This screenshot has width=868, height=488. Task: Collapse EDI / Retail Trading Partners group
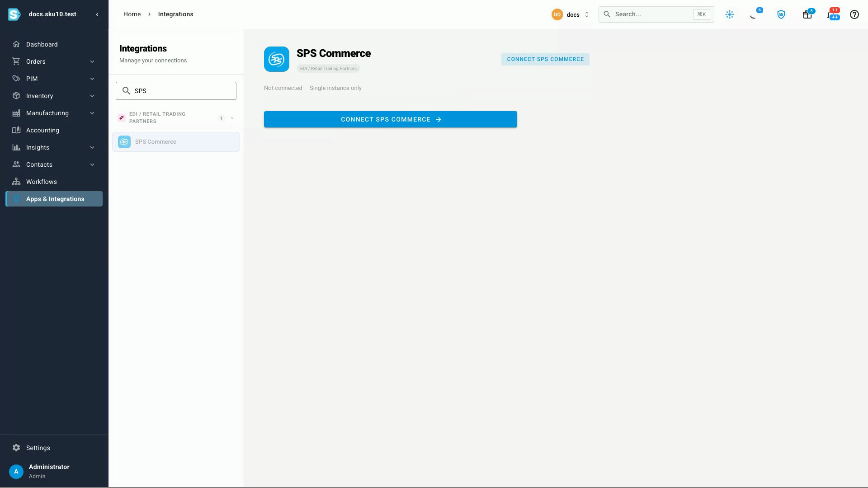click(232, 118)
